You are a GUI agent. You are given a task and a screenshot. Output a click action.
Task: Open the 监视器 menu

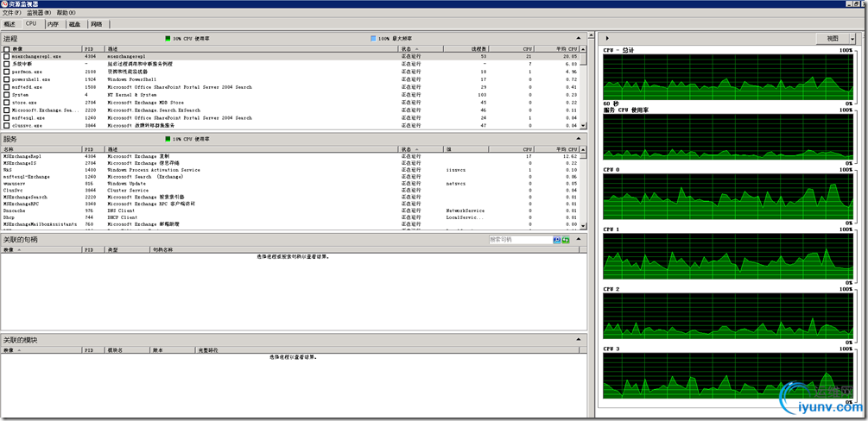pos(40,12)
